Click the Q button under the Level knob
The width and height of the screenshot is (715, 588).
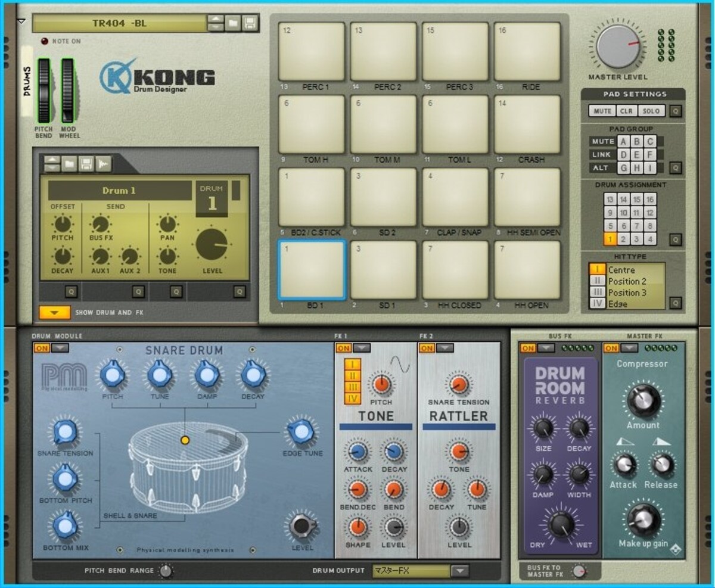click(240, 291)
